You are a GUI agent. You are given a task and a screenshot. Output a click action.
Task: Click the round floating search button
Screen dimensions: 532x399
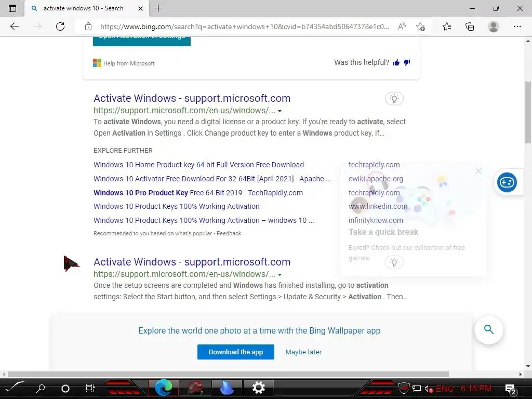(488, 329)
